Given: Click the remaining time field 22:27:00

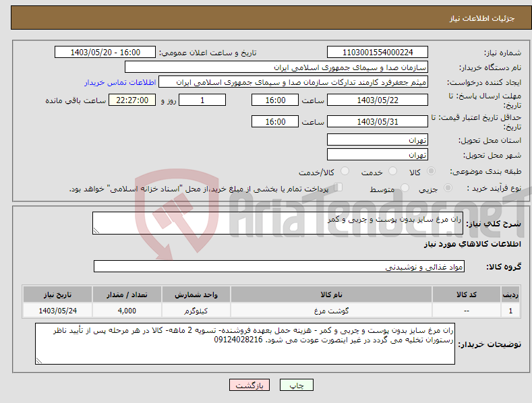Looking at the screenshot, I should click(x=132, y=100).
